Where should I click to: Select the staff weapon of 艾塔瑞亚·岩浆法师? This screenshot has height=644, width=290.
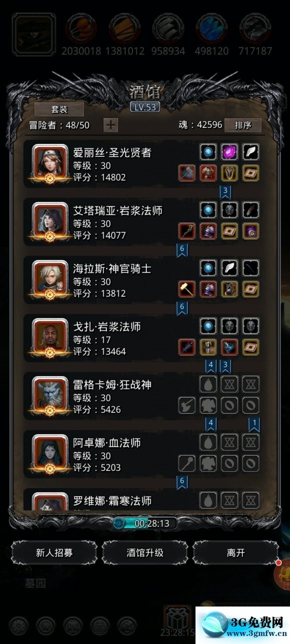pyautogui.click(x=187, y=231)
